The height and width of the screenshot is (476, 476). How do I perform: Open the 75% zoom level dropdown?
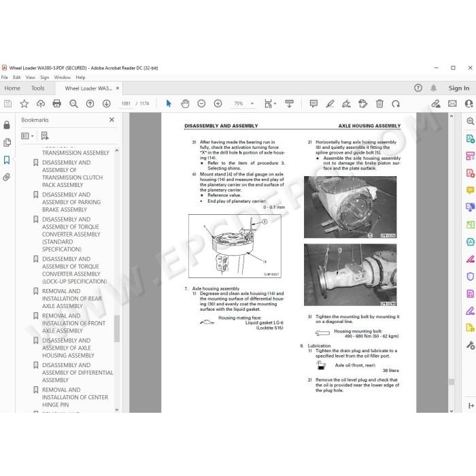point(243,103)
